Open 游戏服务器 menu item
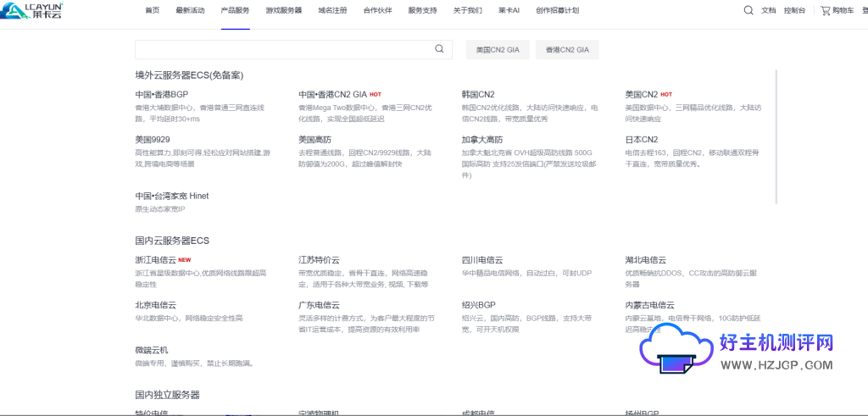The width and height of the screenshot is (868, 416). click(284, 10)
